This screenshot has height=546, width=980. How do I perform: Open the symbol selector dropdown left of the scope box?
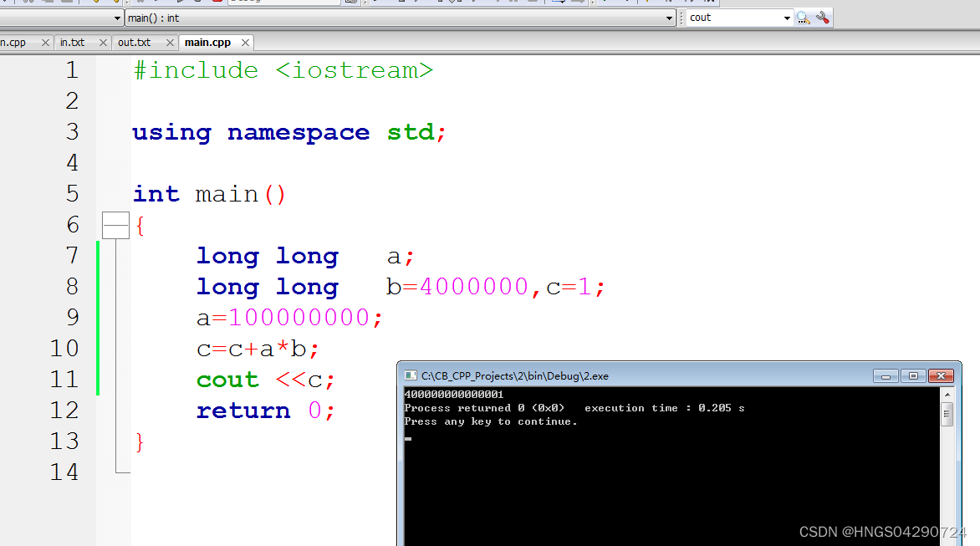click(x=116, y=18)
